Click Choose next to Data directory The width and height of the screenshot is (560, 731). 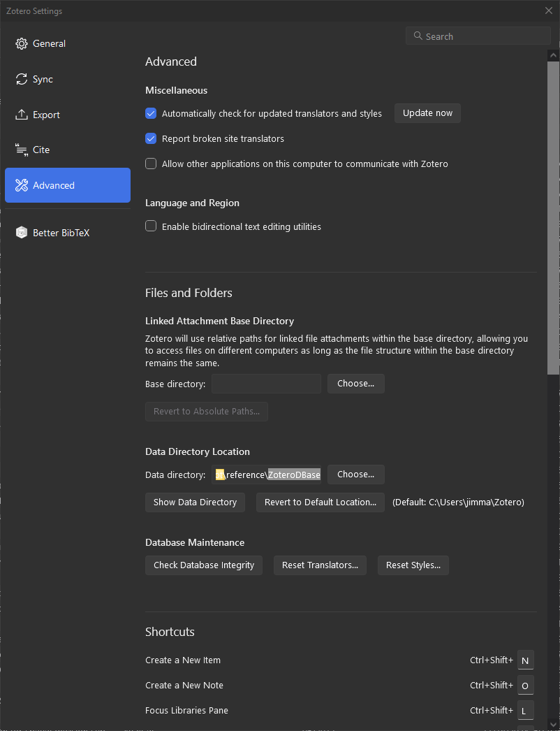click(x=356, y=475)
